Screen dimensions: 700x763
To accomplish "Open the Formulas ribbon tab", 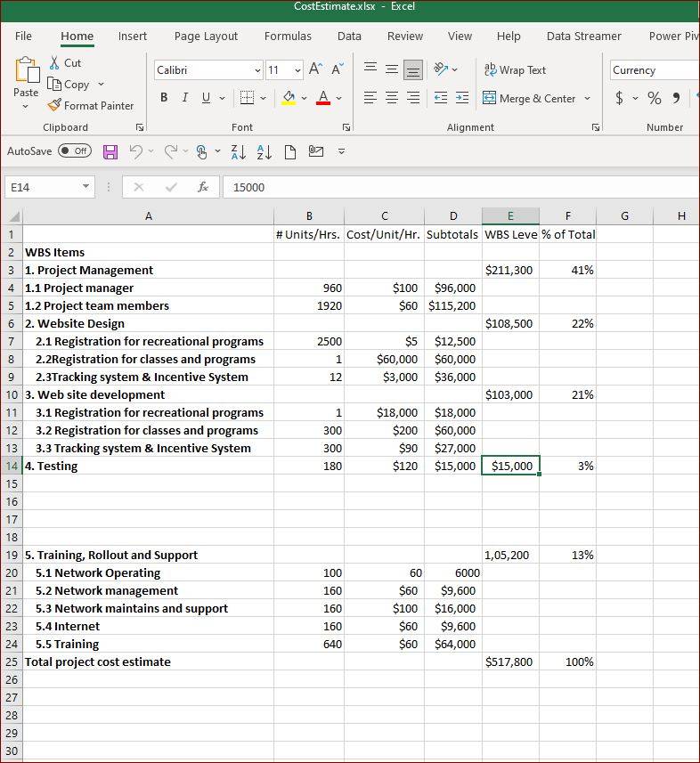I will coord(288,36).
